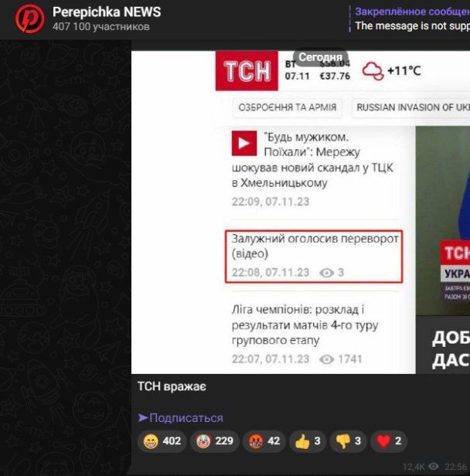Click the eye views icon showing 1741
This screenshot has width=470, height=476.
point(326,359)
